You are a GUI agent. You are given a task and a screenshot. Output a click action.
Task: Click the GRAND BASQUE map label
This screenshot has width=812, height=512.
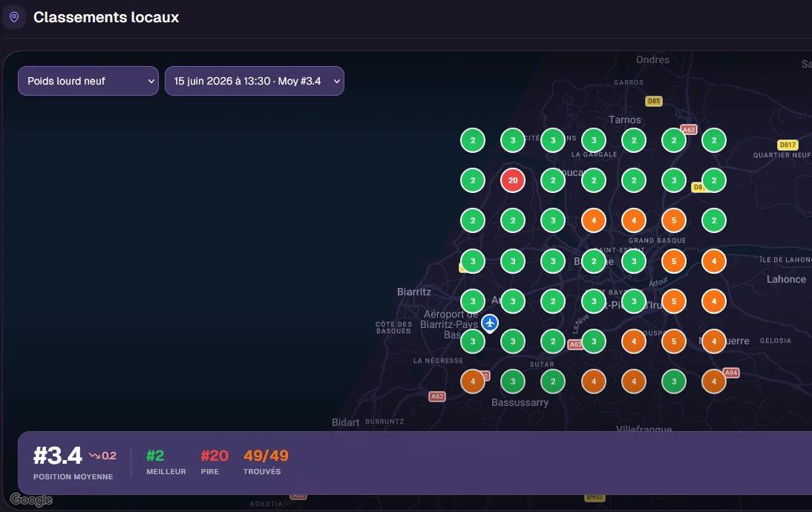click(x=657, y=240)
